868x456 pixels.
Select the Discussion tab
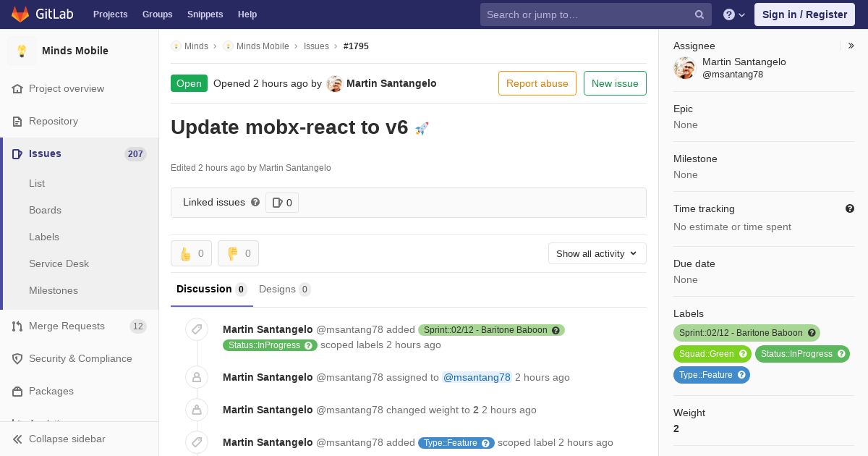pos(211,290)
